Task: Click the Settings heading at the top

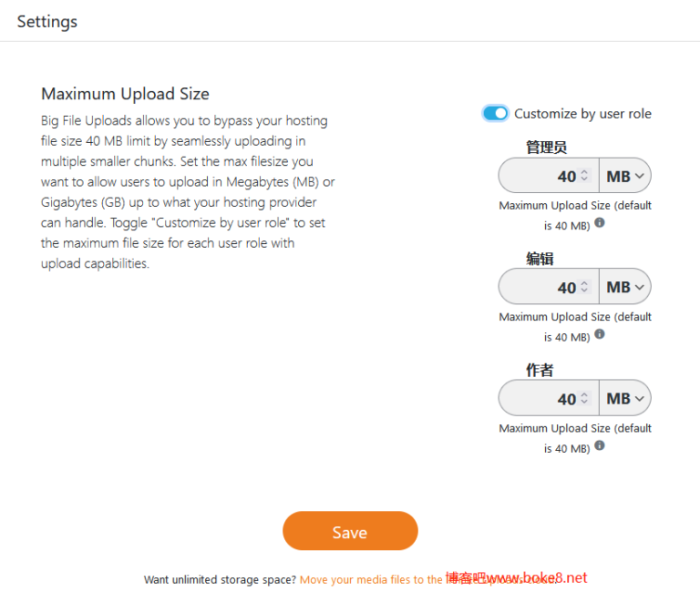Action: coord(47,22)
